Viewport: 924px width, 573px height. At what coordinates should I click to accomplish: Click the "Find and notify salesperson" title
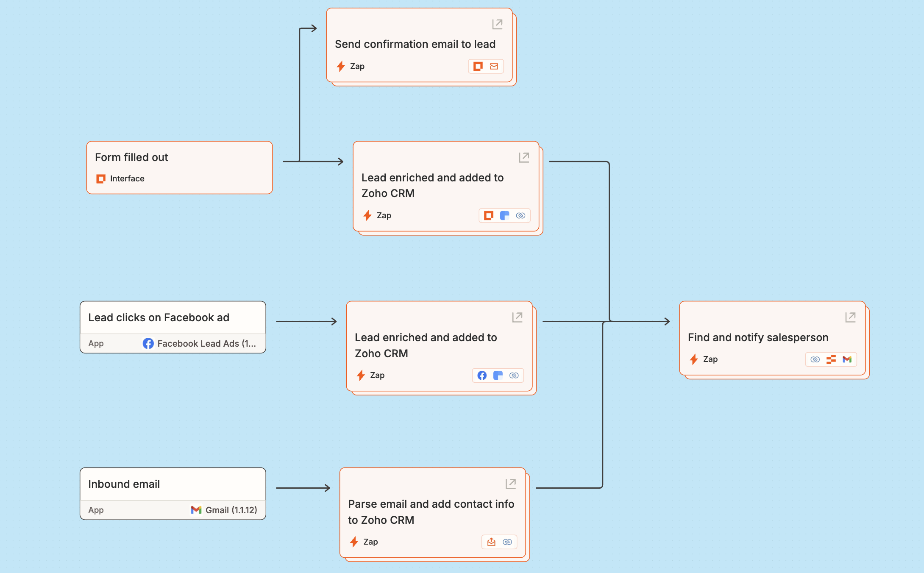pyautogui.click(x=758, y=337)
